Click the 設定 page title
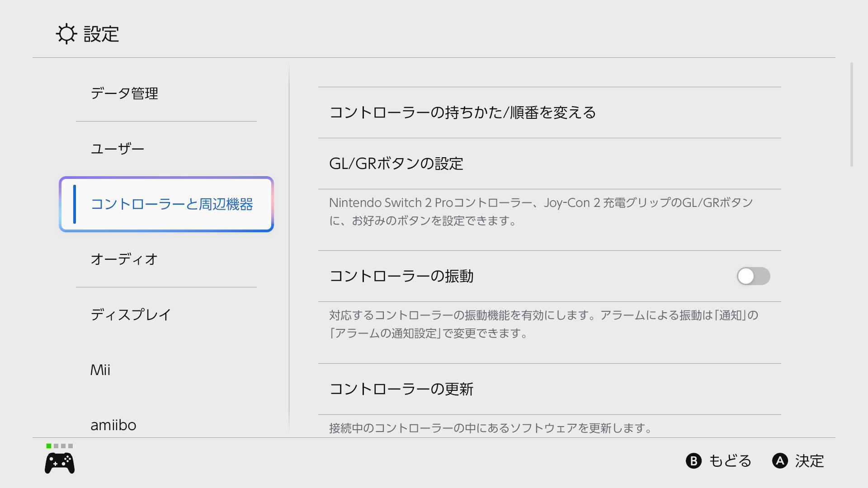Viewport: 868px width, 488px height. pos(101,34)
